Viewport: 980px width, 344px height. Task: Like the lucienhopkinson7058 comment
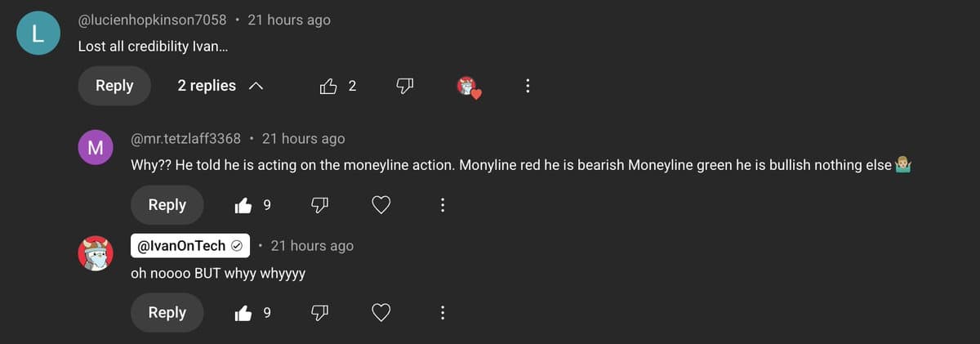[329, 86]
